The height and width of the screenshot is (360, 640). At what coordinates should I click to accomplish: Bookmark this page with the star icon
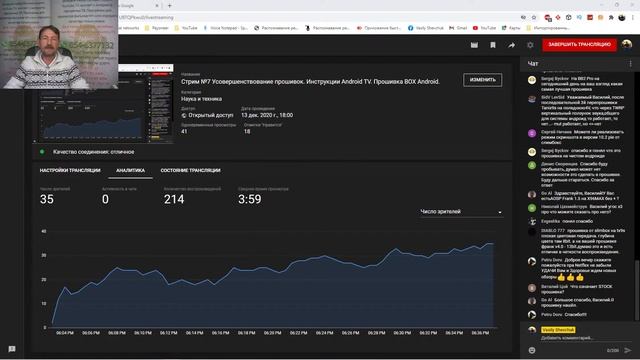(x=534, y=18)
